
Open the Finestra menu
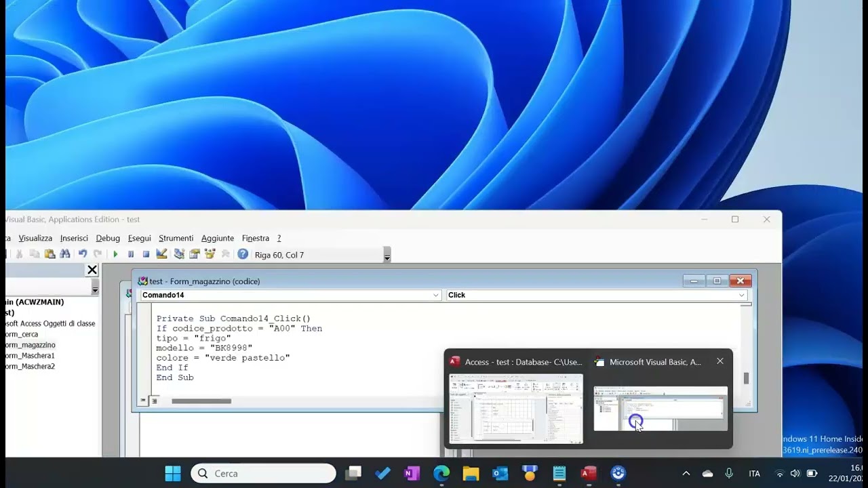(x=256, y=238)
